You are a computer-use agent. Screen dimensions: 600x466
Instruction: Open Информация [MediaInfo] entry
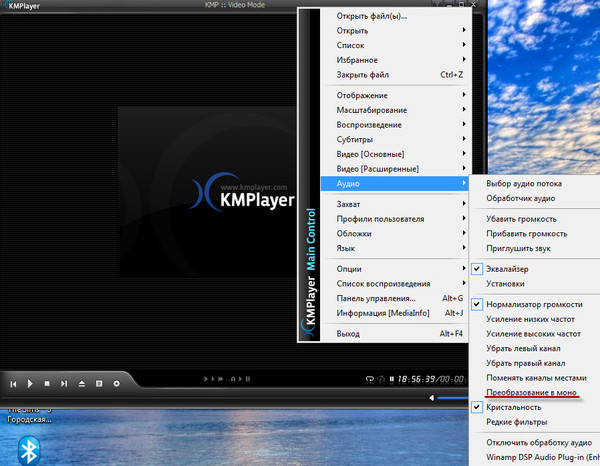coord(395,313)
